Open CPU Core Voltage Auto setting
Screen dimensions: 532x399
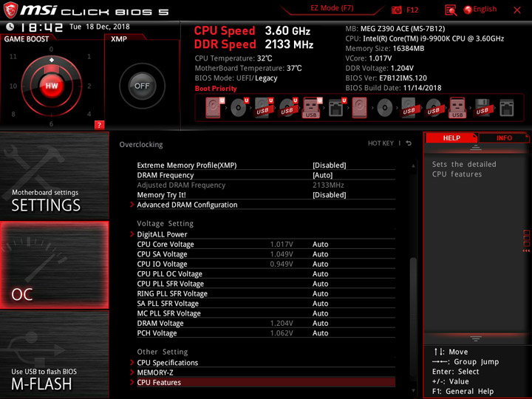coord(320,245)
